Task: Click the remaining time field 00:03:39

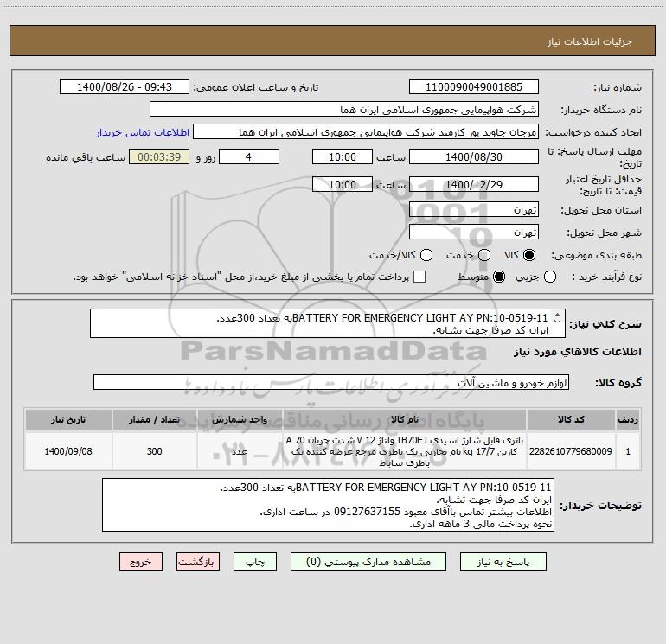Action: point(159,156)
